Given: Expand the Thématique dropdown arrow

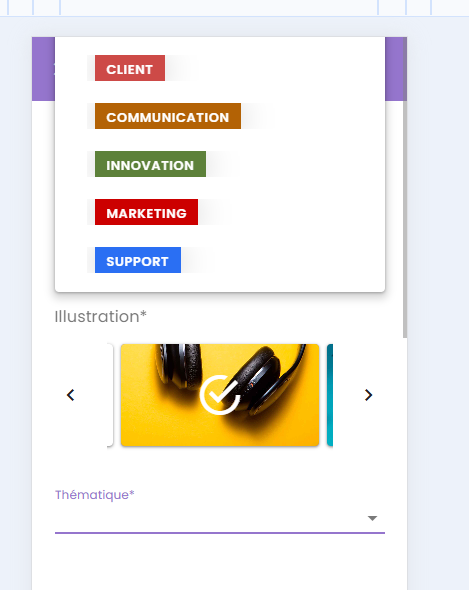Looking at the screenshot, I should 372,519.
